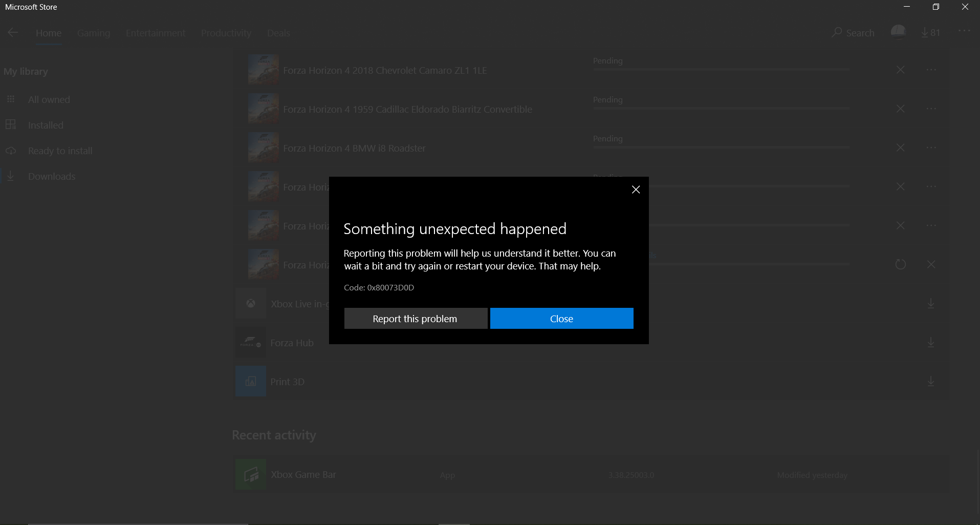The width and height of the screenshot is (980, 525).
Task: Switch to the Productivity tab
Action: click(226, 33)
